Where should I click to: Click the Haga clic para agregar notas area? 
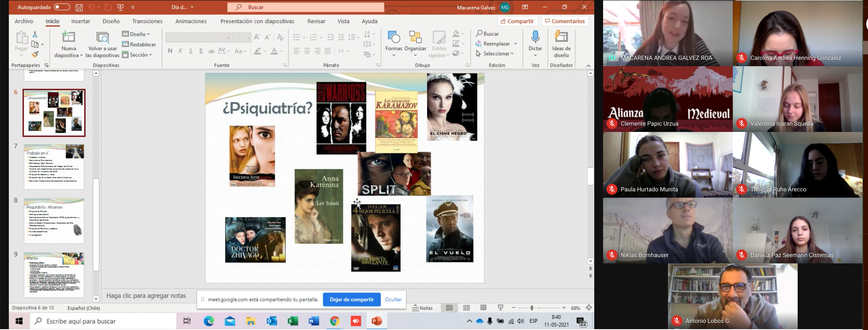tap(146, 296)
